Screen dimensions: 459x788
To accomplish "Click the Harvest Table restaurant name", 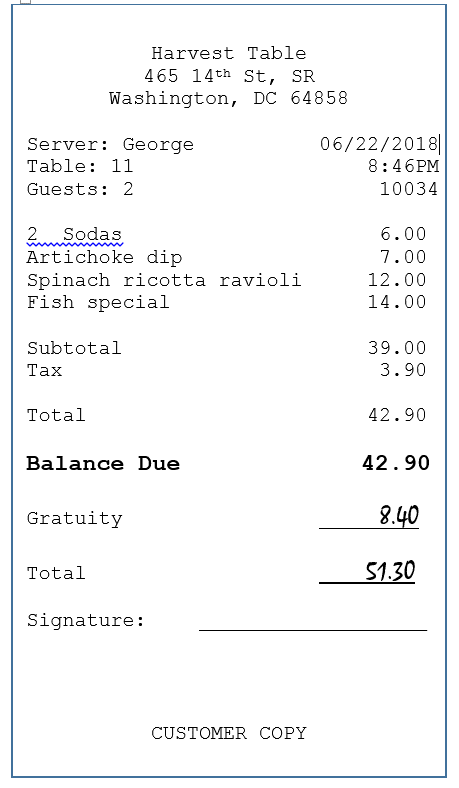I will 229,53.
